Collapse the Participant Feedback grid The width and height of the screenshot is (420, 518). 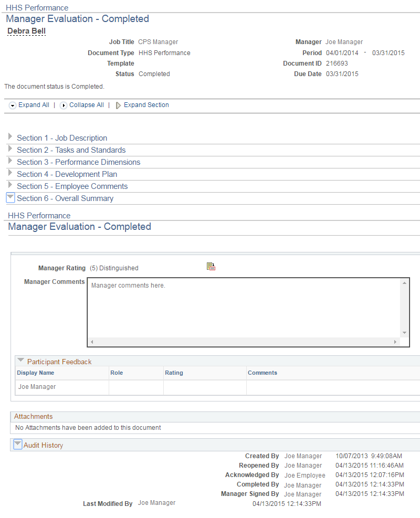click(x=20, y=361)
